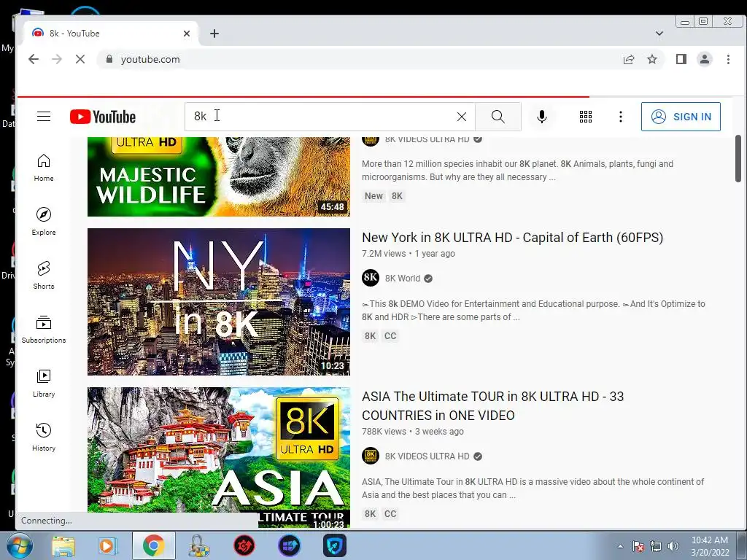Screen dimensions: 747x560
Task: Close the 8k - YouTube tab
Action: point(187,34)
